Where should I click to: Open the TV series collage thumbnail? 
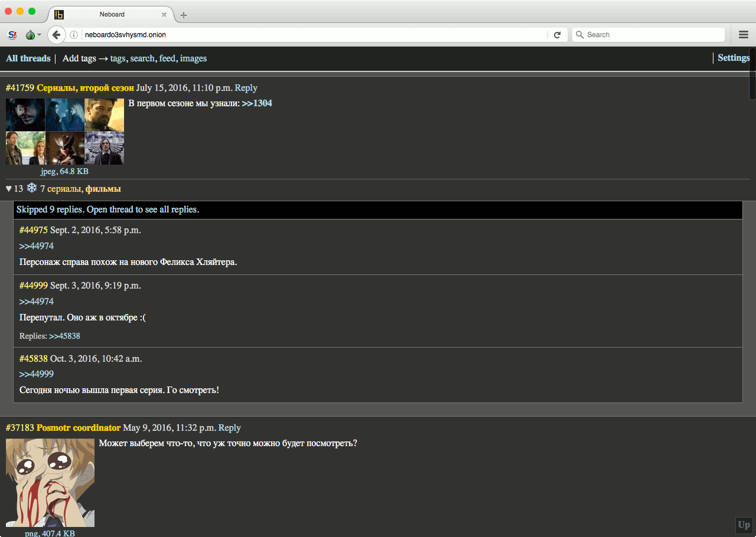(x=65, y=132)
